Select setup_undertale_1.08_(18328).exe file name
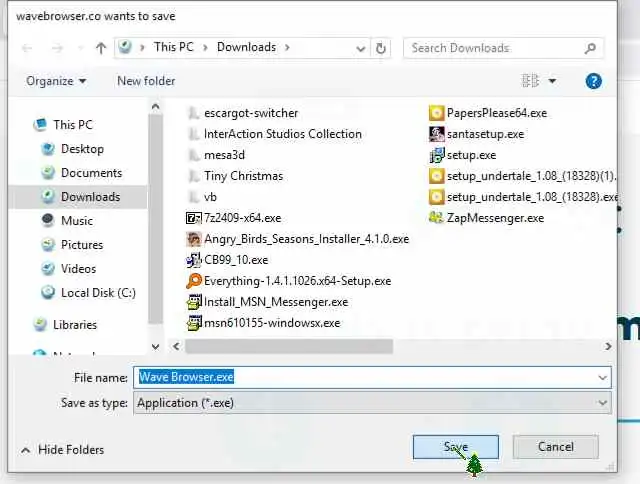 click(x=532, y=197)
